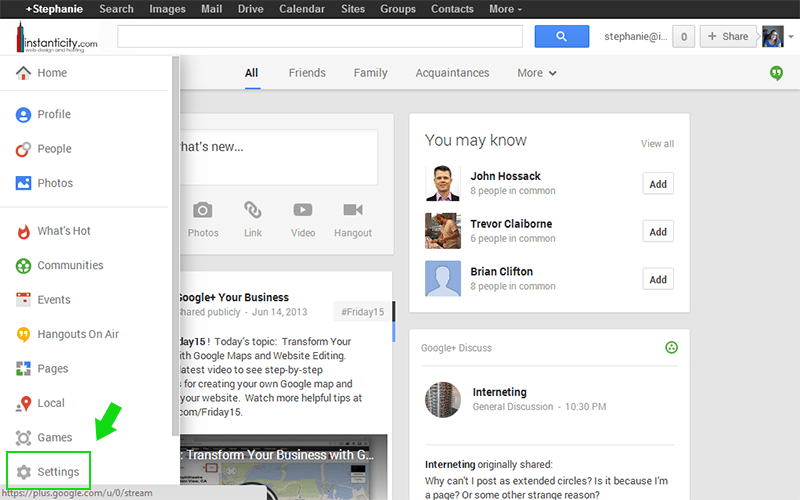The image size is (800, 500).
Task: Open the Transform Your Business video thumbnail
Action: pos(284,467)
